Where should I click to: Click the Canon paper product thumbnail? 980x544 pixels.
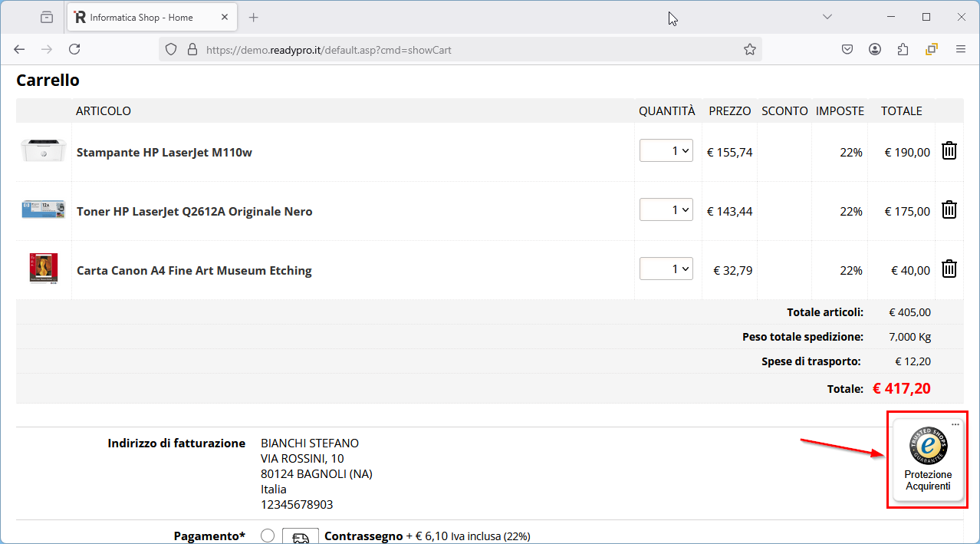coord(44,269)
